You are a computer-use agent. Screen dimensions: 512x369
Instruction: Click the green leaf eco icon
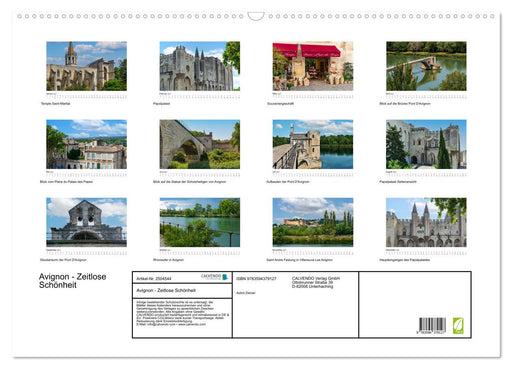click(x=458, y=326)
